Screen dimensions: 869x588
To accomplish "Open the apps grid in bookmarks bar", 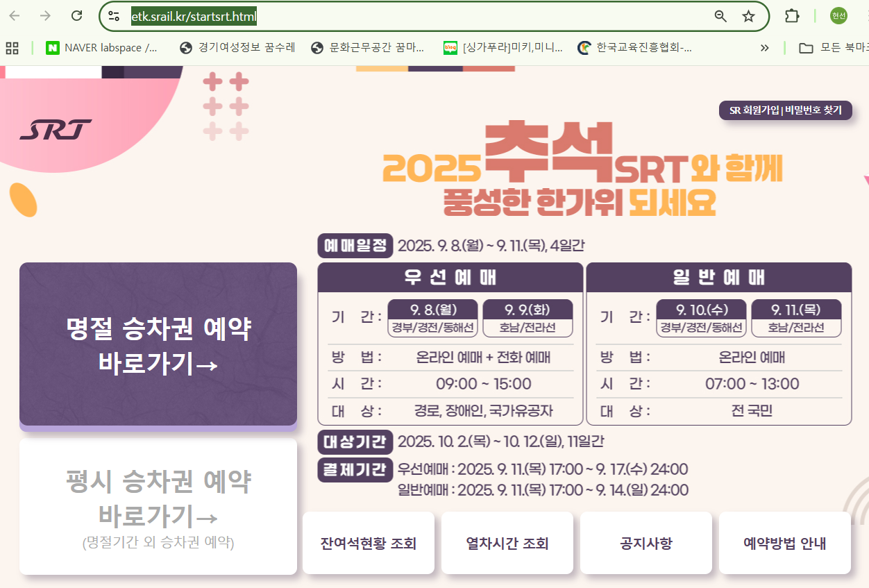I will click(x=12, y=48).
